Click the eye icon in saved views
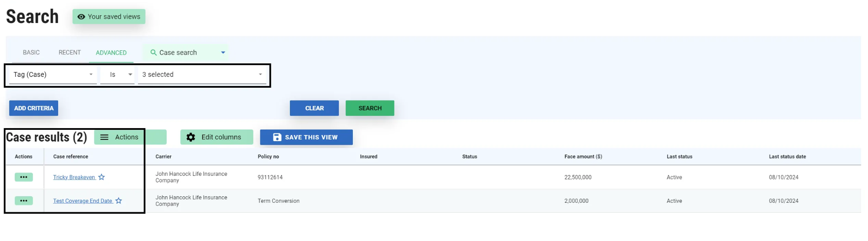 tap(81, 17)
